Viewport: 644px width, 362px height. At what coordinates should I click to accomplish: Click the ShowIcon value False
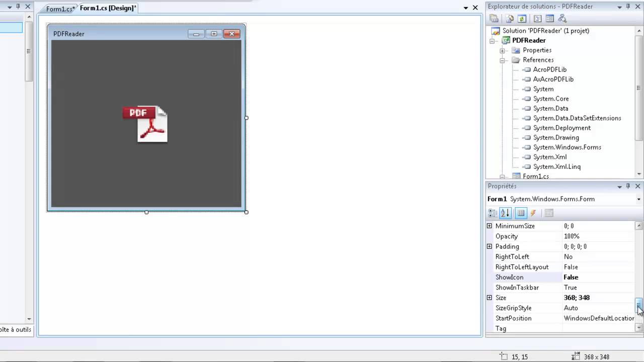pyautogui.click(x=598, y=277)
